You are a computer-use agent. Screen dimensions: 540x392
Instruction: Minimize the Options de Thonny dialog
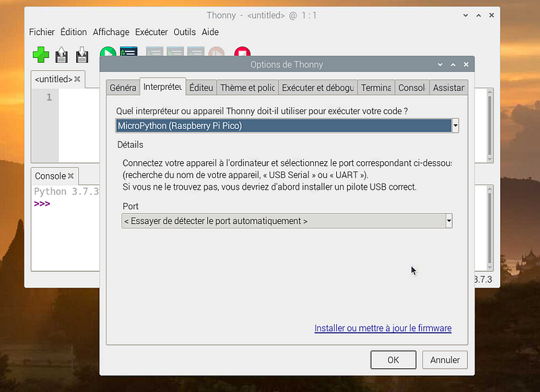(x=440, y=64)
